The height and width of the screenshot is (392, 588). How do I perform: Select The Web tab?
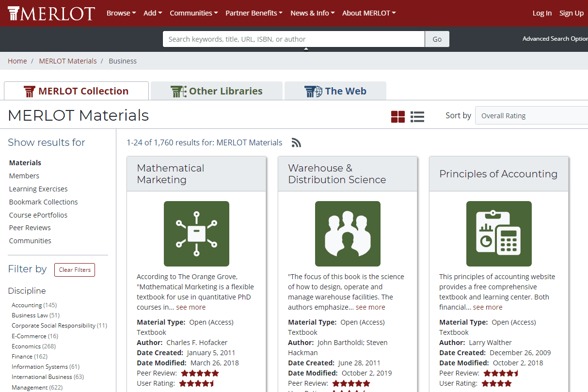click(335, 91)
